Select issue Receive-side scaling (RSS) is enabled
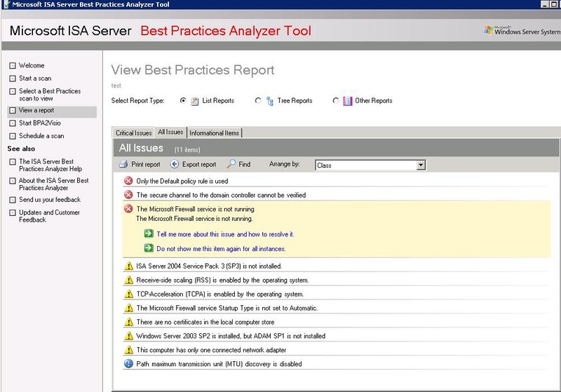561x392 pixels. (x=222, y=280)
